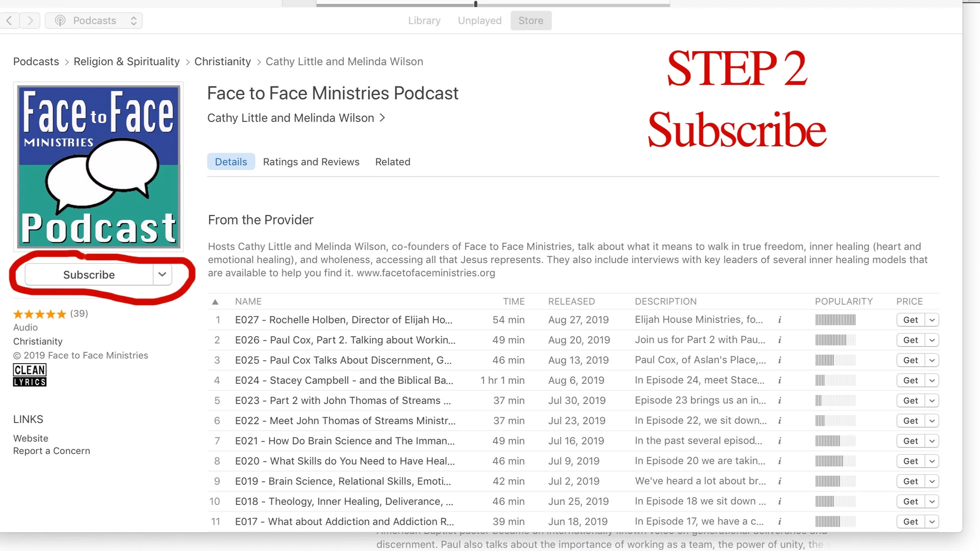Expand Get options arrow for E018
Image resolution: width=980 pixels, height=551 pixels.
[x=932, y=501]
